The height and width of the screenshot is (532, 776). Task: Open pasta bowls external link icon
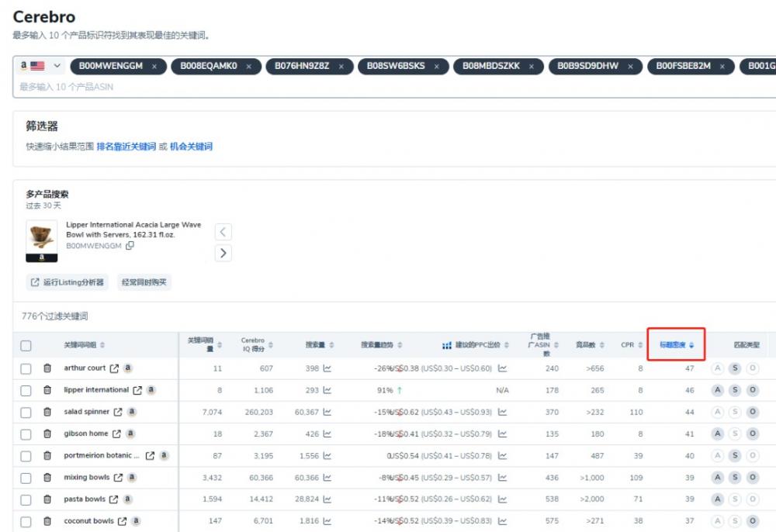pyautogui.click(x=113, y=499)
